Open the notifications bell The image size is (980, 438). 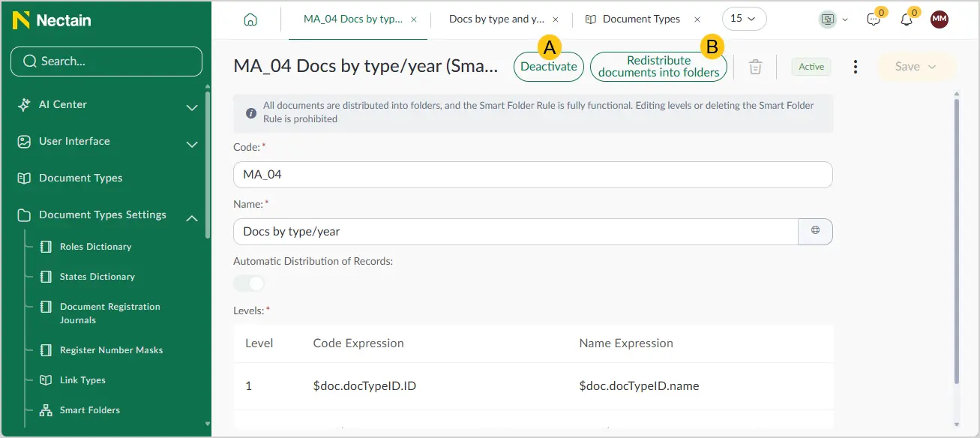tap(907, 19)
